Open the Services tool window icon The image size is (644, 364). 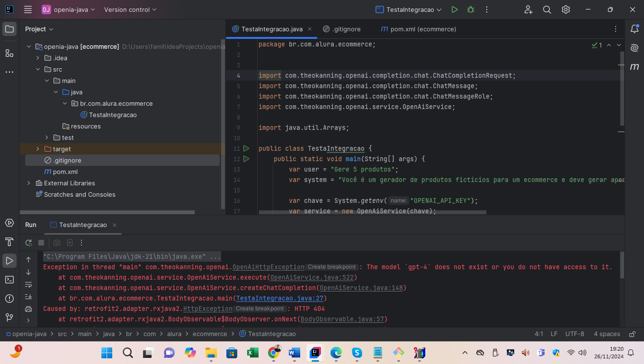[9, 223]
